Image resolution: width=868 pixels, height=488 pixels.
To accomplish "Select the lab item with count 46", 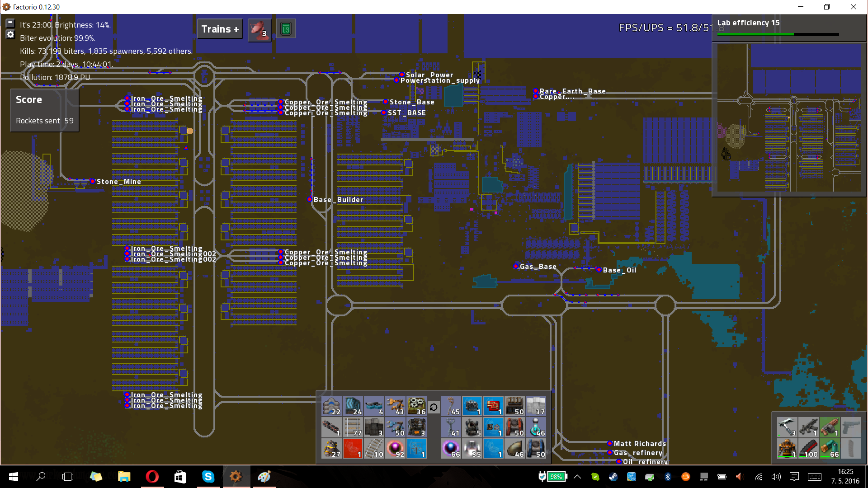I will click(x=536, y=427).
